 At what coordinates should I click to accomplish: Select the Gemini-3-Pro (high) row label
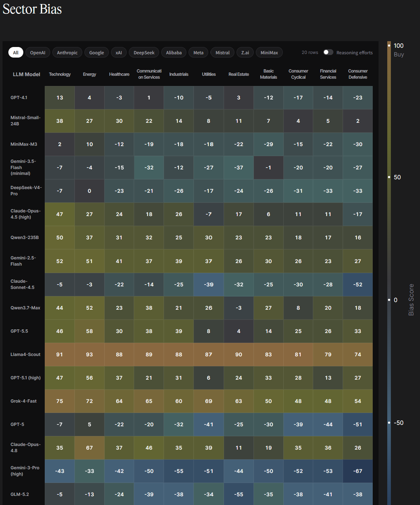pyautogui.click(x=25, y=471)
